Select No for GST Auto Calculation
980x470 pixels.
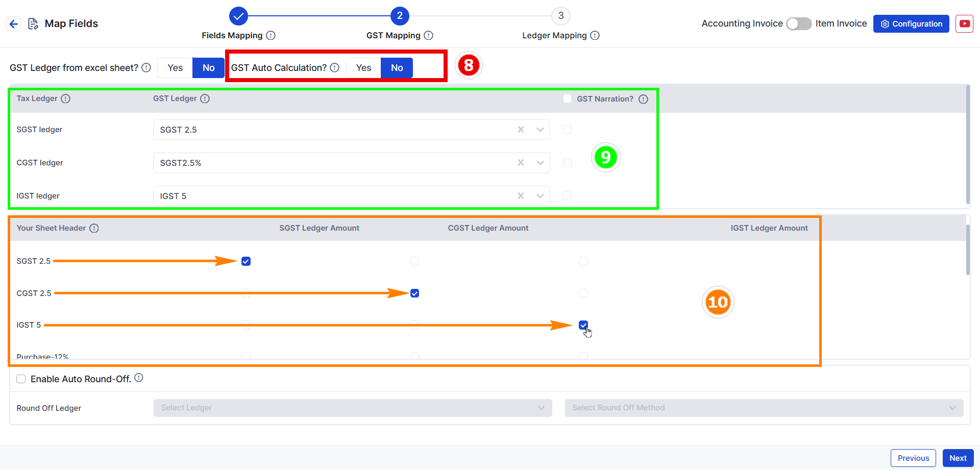click(x=397, y=68)
